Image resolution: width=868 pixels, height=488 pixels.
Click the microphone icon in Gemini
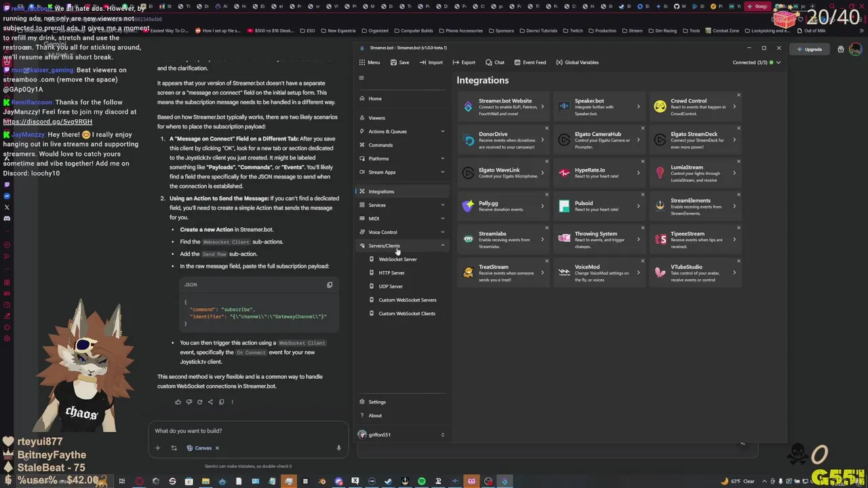(338, 448)
